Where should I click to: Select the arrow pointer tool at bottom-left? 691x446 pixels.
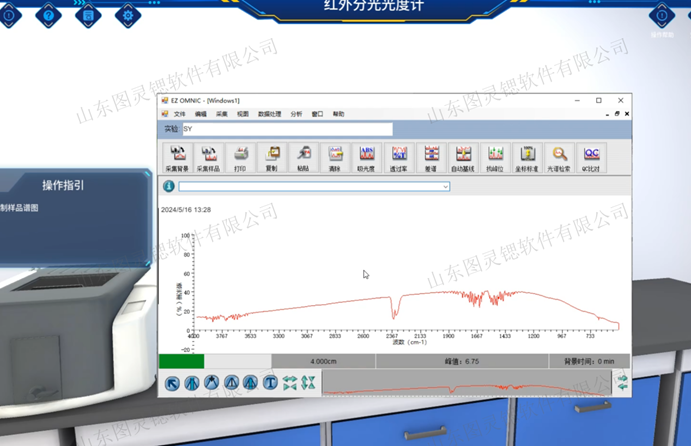[x=173, y=383]
